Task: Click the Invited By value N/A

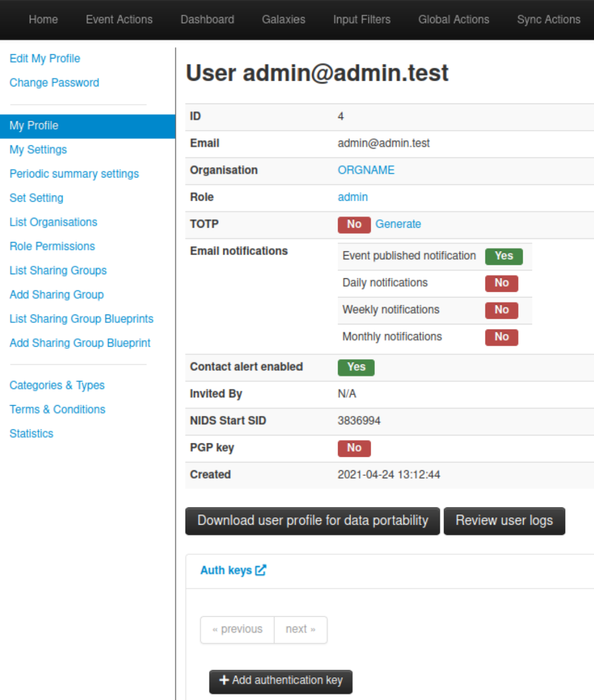Action: [347, 394]
